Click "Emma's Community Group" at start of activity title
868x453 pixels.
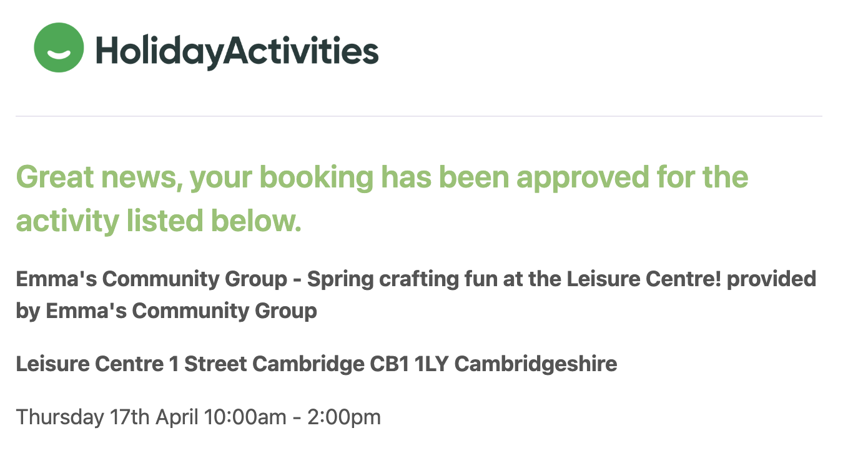click(x=151, y=279)
